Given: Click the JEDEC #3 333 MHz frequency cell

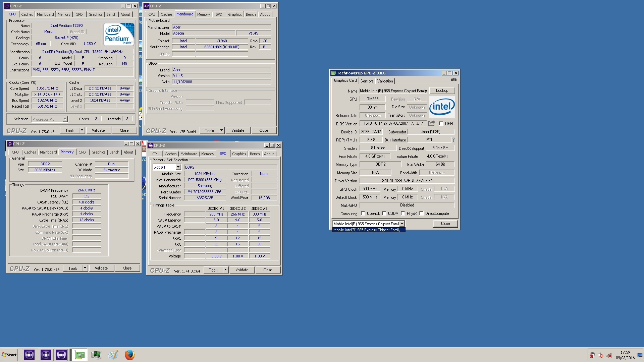Looking at the screenshot, I should [x=259, y=214].
